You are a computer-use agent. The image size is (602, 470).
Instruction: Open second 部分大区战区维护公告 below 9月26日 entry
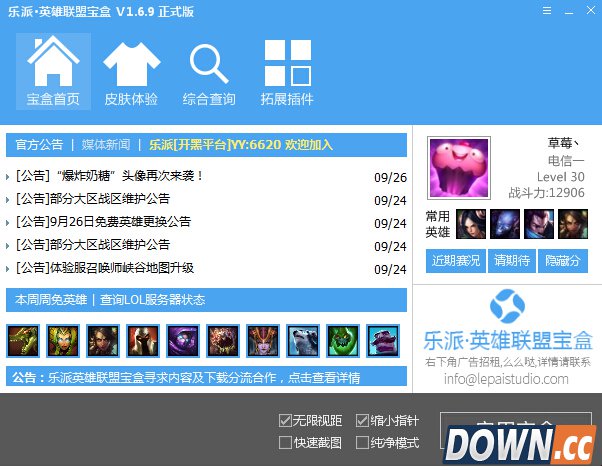tap(93, 245)
